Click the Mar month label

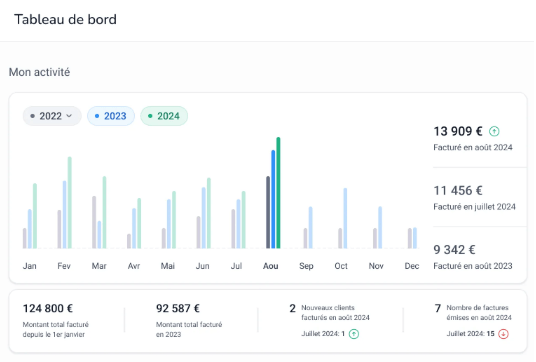pos(99,266)
